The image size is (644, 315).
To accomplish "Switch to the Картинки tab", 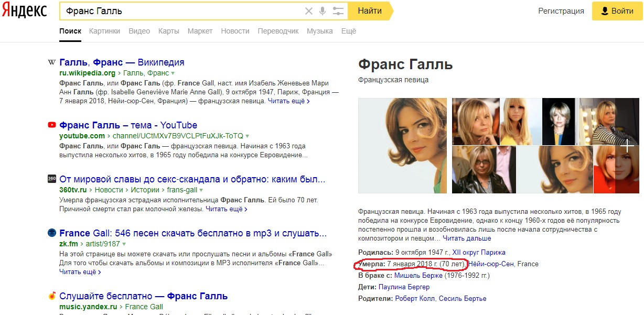I will (104, 31).
